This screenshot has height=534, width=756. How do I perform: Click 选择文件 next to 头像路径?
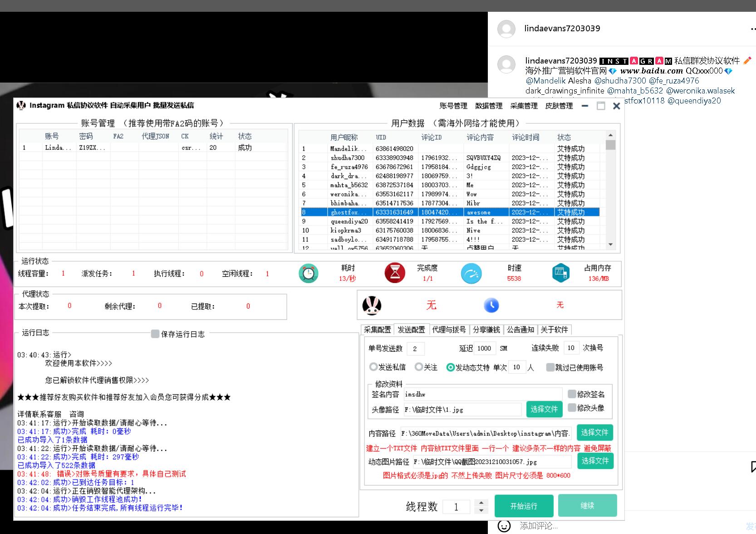[x=544, y=409]
